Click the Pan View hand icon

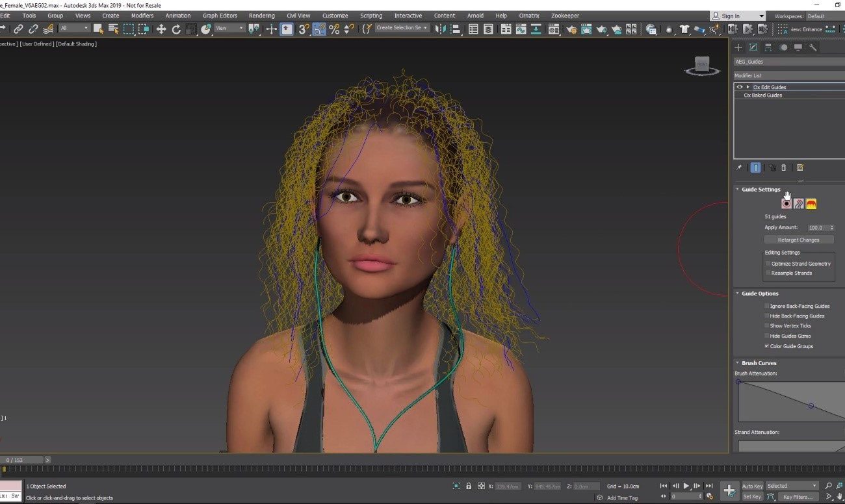tap(839, 497)
